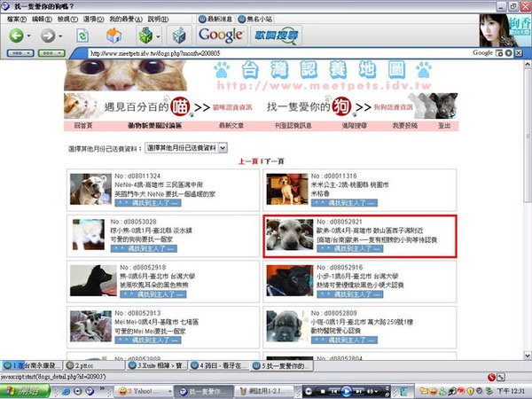532x399 pixels.
Task: Click the 上一頁 previous page link
Action: (x=248, y=161)
